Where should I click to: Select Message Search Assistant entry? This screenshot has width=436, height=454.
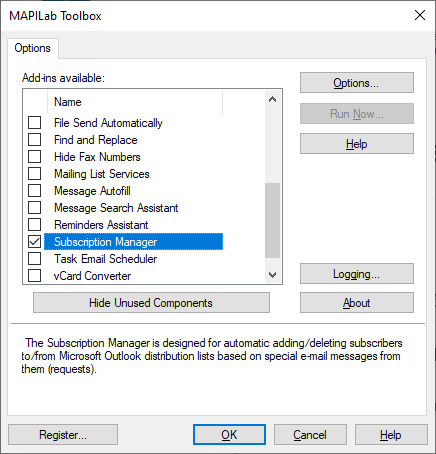coord(116,208)
